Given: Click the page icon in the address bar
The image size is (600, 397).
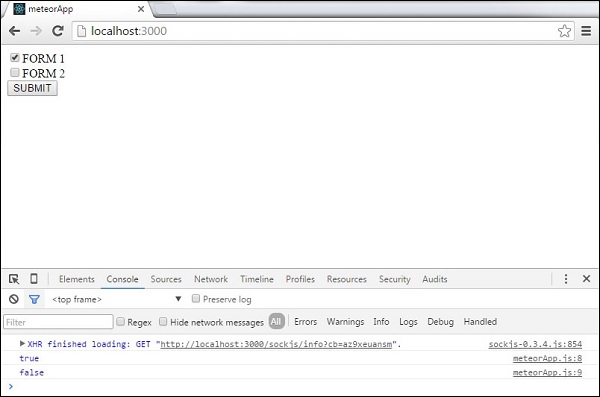Looking at the screenshot, I should coord(82,31).
